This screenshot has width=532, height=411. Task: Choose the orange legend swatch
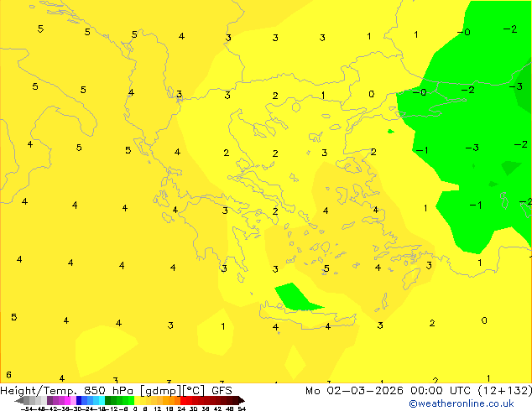pyautogui.click(x=171, y=400)
